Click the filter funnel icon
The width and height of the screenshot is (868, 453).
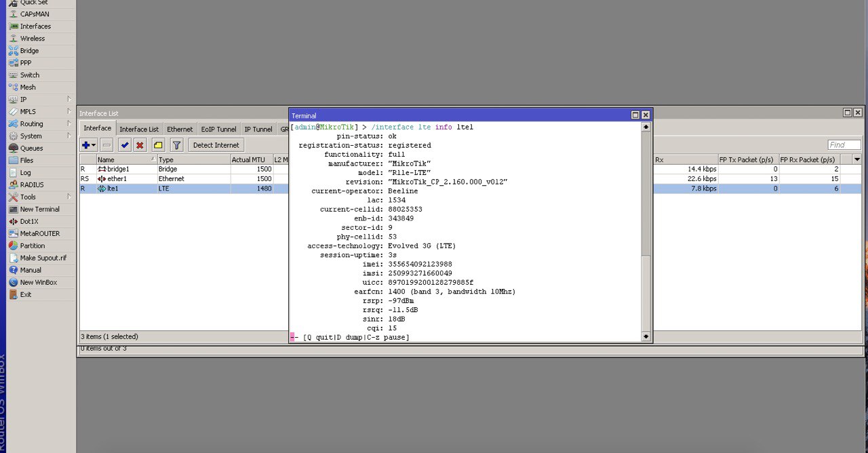[176, 145]
